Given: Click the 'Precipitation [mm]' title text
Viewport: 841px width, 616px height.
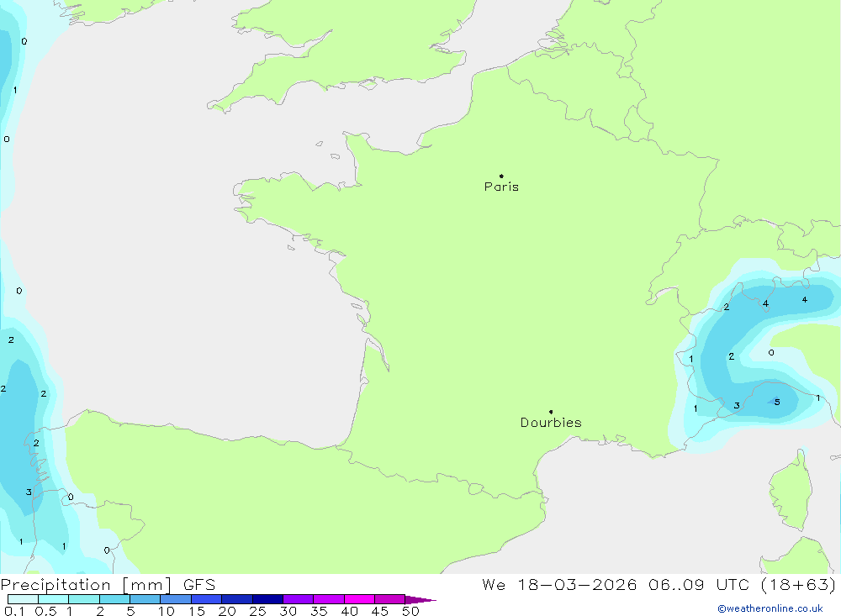Looking at the screenshot, I should 87,585.
